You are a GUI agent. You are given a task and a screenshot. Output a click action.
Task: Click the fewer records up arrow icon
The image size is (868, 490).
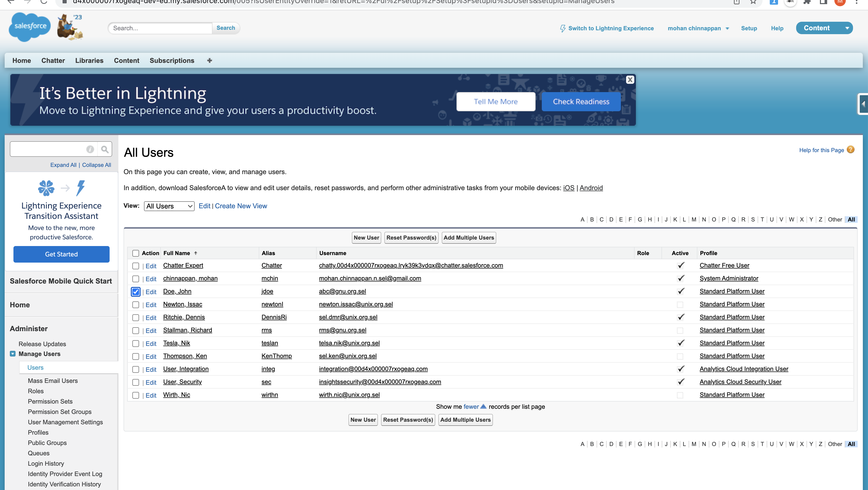483,406
